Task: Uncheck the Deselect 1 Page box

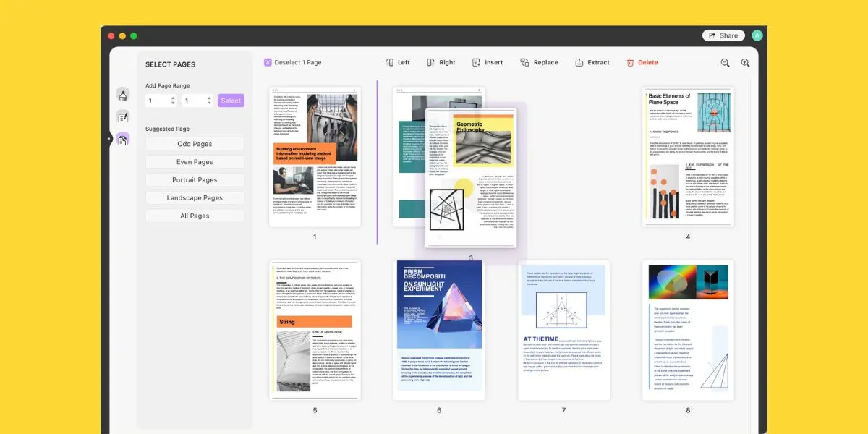Action: pyautogui.click(x=268, y=63)
